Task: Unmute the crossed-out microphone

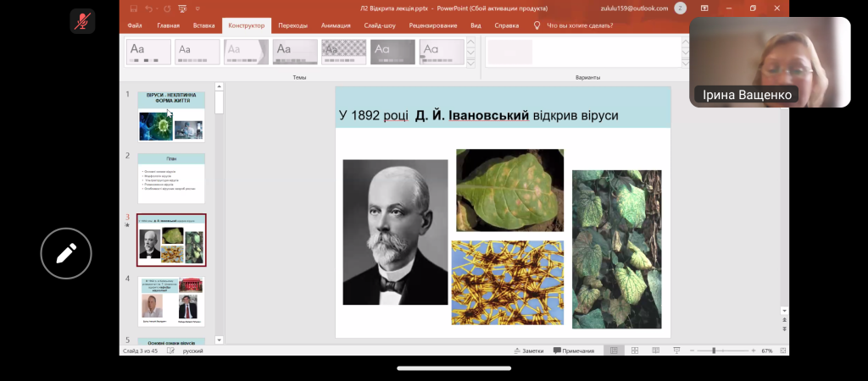Action: [x=83, y=21]
